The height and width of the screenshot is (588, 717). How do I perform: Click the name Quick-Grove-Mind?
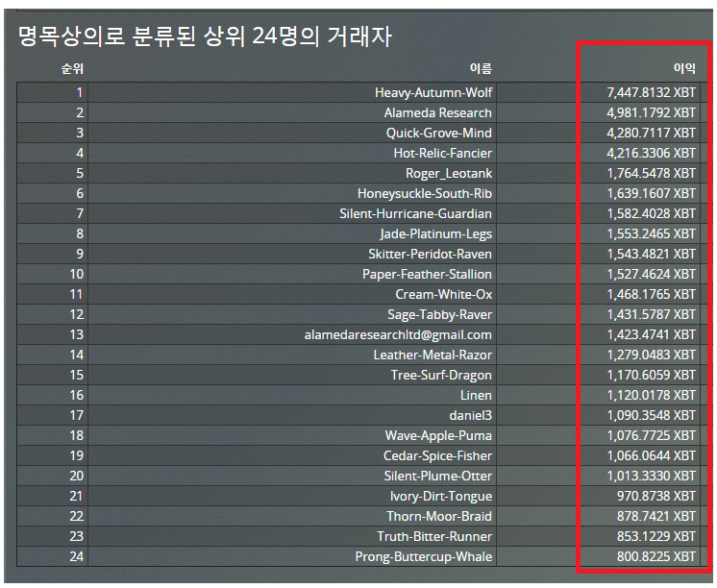click(x=438, y=133)
